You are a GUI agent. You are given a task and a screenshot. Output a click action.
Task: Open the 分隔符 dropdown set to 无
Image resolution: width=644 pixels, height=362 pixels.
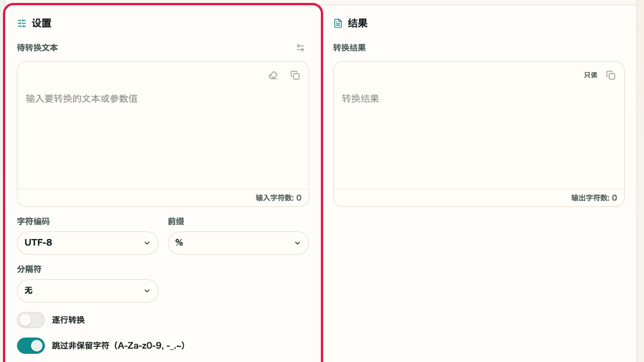coord(87,290)
